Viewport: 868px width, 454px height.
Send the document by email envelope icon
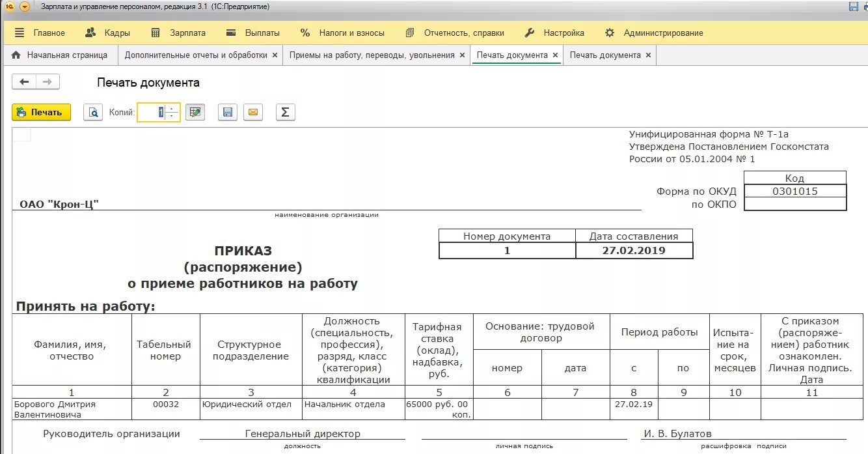point(253,112)
